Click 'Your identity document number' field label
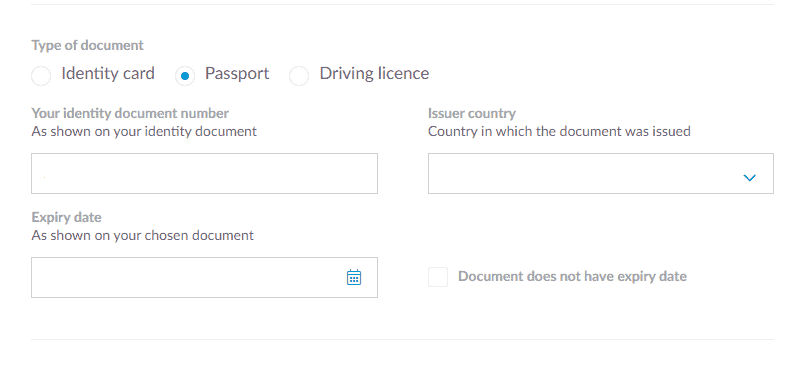Image resolution: width=808 pixels, height=374 pixels. 130,113
